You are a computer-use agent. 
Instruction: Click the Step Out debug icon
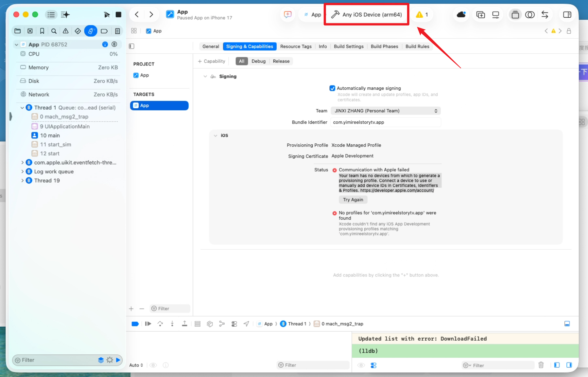tap(184, 324)
